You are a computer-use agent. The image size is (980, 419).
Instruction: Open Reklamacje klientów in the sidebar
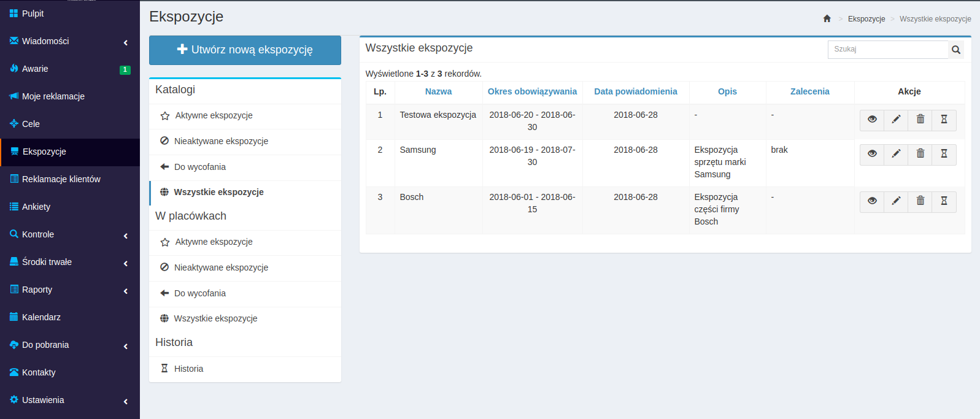coord(61,179)
